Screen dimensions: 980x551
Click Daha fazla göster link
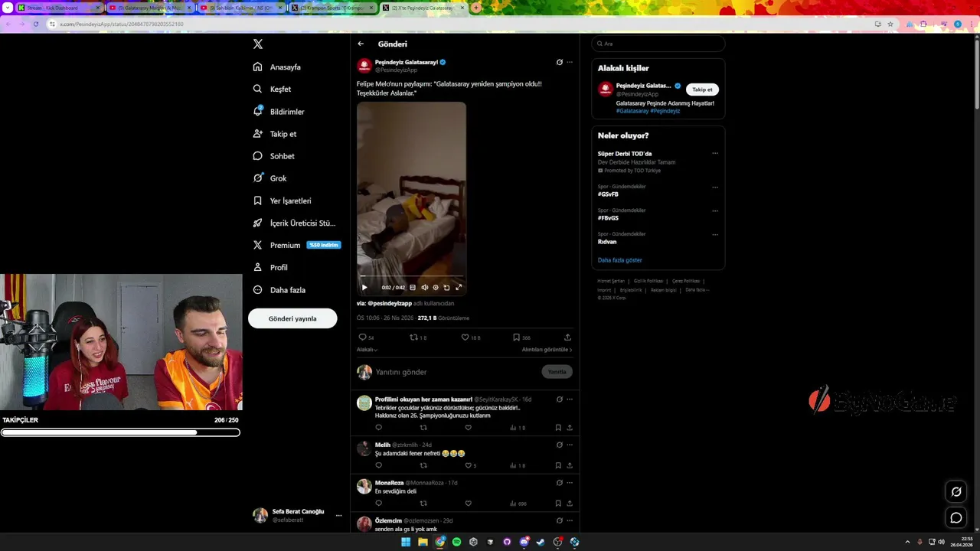point(620,260)
